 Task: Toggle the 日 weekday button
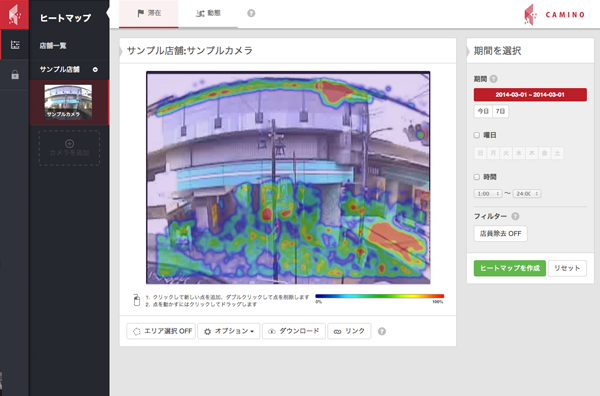pyautogui.click(x=480, y=153)
